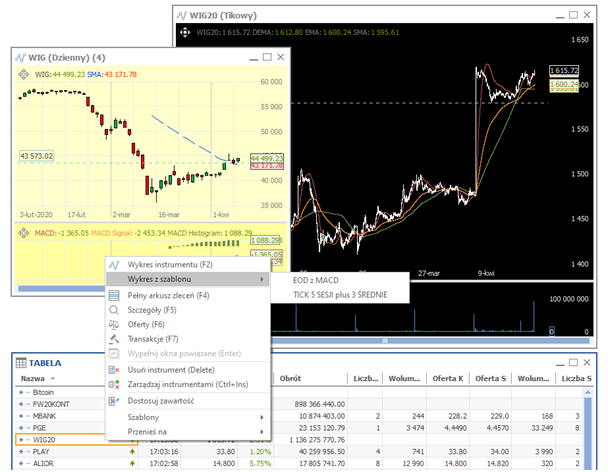Sort by Oferta S column header
Viewport: 608px width, 472px height.
[x=491, y=379]
